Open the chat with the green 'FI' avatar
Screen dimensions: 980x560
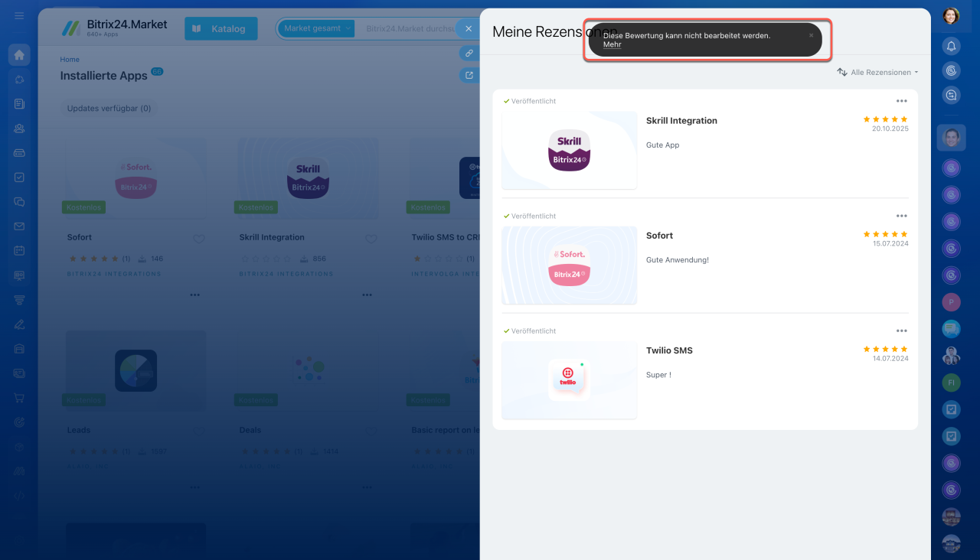tap(951, 382)
